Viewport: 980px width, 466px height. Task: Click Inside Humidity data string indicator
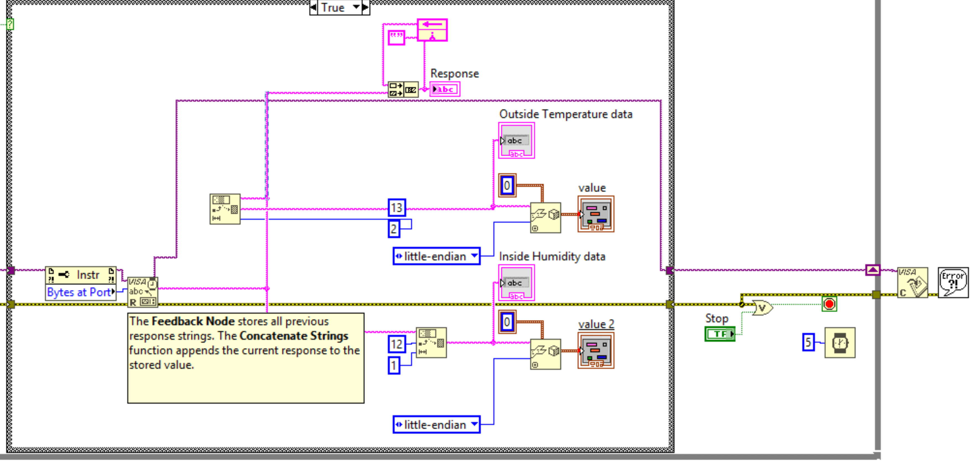pyautogui.click(x=516, y=283)
